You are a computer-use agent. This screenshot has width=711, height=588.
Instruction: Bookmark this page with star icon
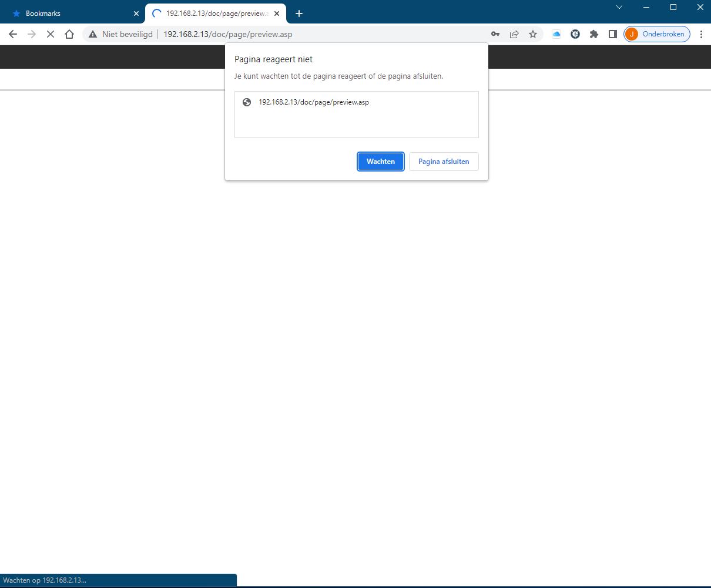533,34
